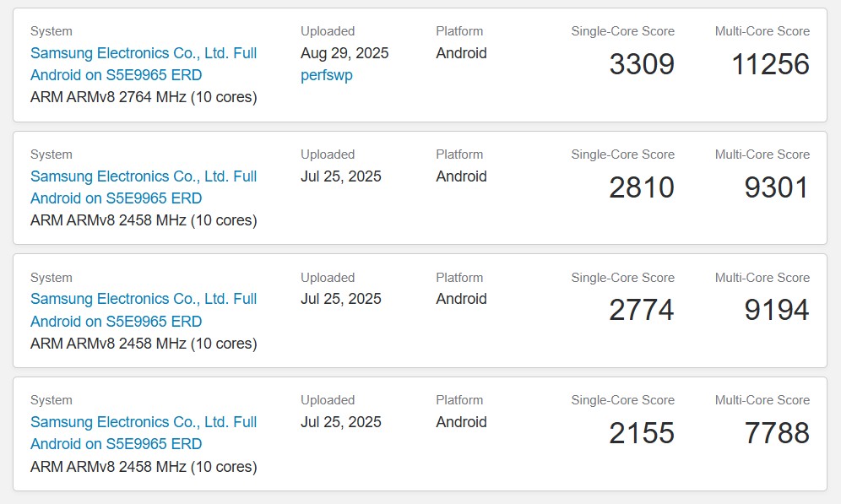Click the Multi-Core Score label above 7788
The width and height of the screenshot is (841, 504).
(762, 400)
